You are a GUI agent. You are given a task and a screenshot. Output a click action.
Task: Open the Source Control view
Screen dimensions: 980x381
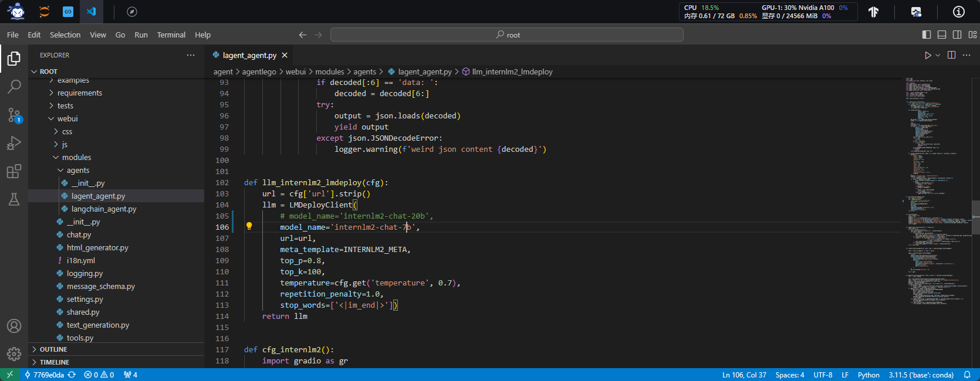[x=14, y=115]
